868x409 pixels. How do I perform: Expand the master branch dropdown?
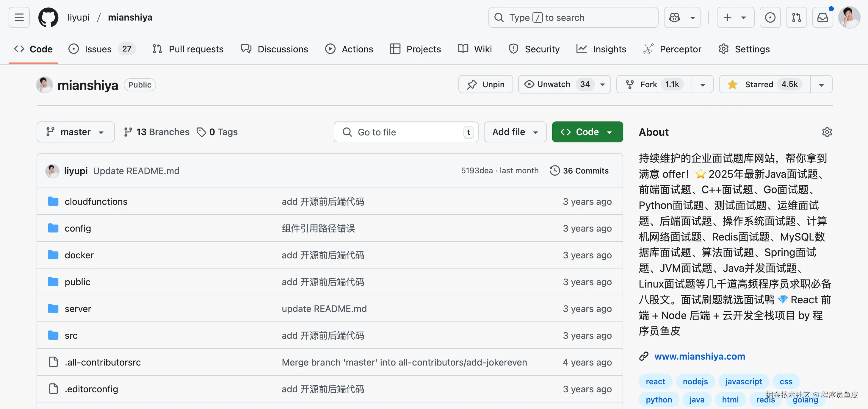pyautogui.click(x=76, y=132)
